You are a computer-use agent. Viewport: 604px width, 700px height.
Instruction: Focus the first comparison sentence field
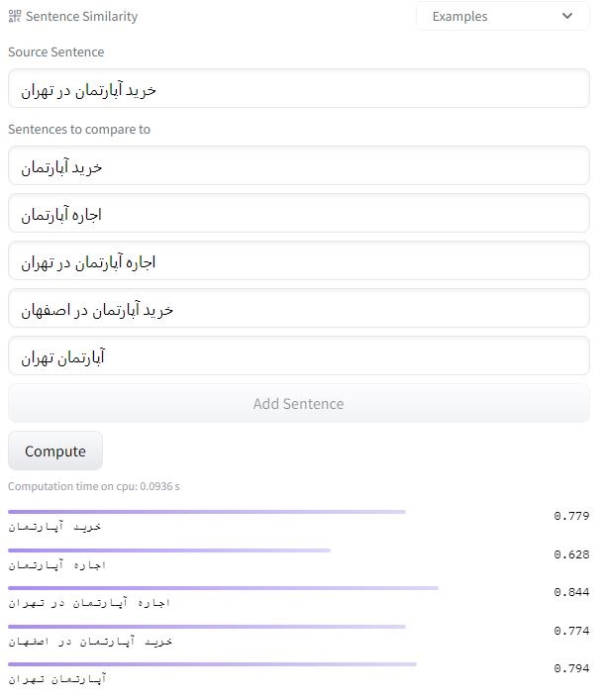pos(299,165)
